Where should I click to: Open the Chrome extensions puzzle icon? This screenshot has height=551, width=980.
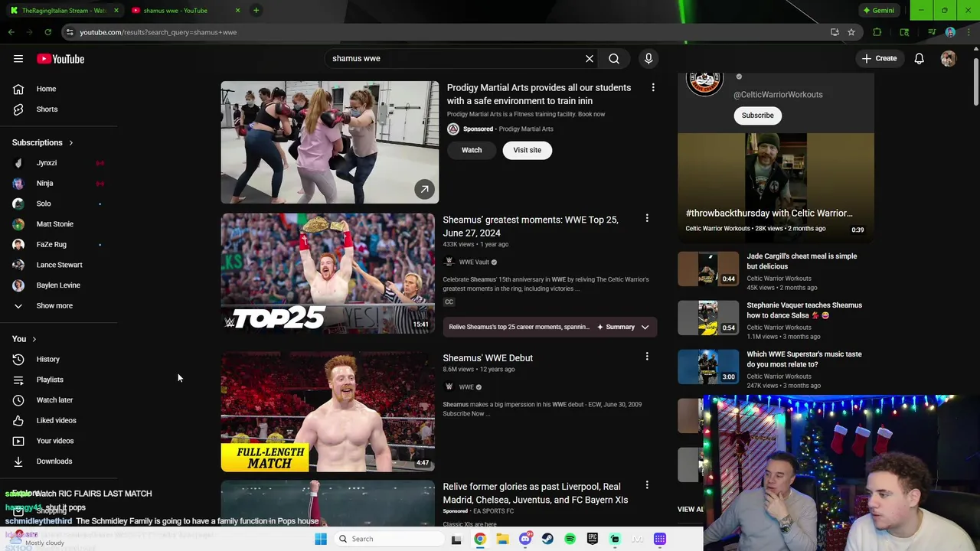[877, 32]
